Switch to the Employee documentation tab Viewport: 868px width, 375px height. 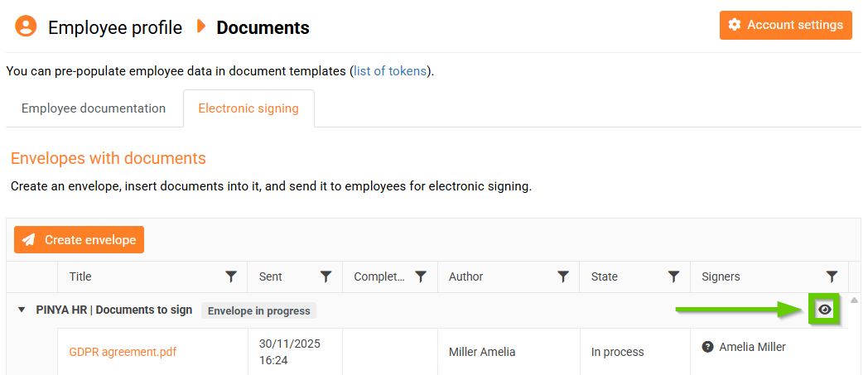94,108
